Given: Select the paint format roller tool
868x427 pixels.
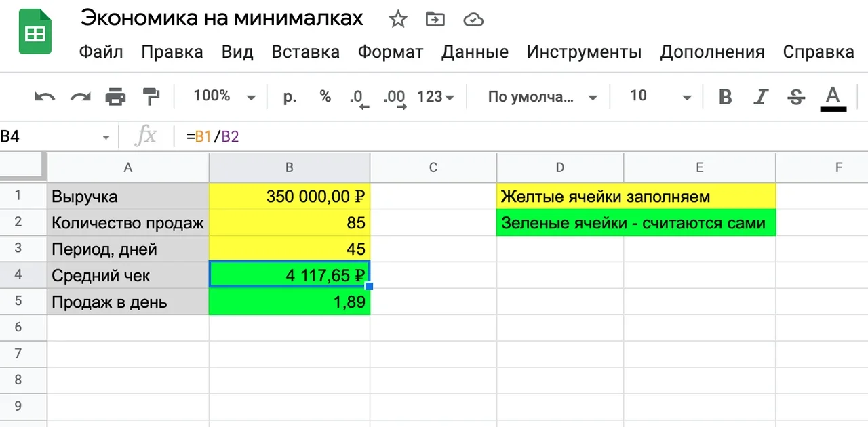Looking at the screenshot, I should pos(151,97).
